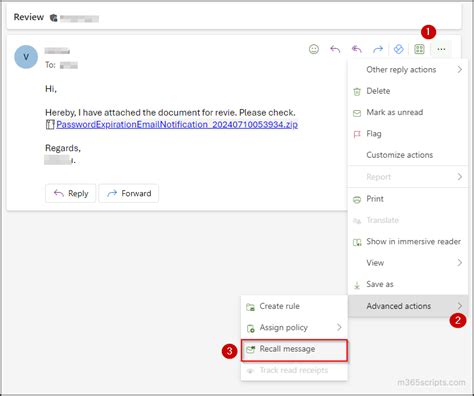Click the Translate menu entry
474x396 pixels.
point(408,220)
